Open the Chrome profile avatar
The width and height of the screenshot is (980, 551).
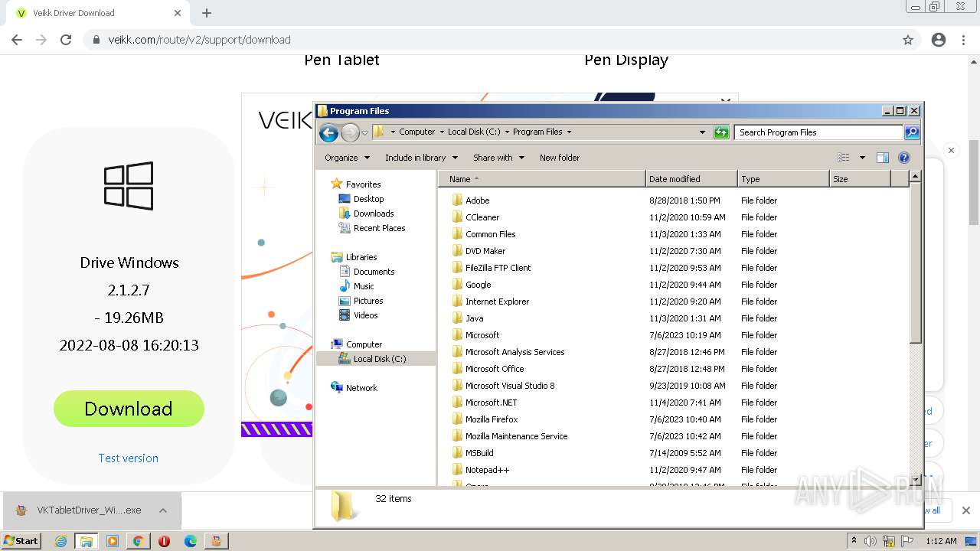pos(939,40)
